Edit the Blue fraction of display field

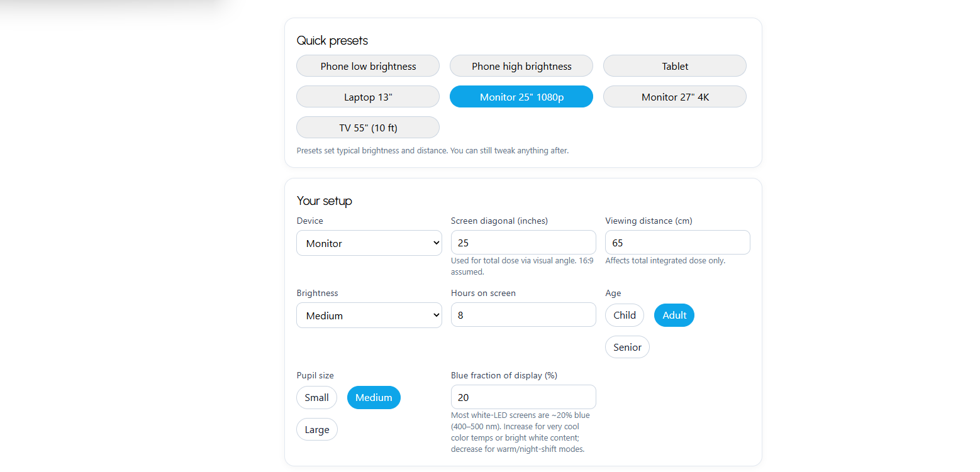tap(523, 397)
